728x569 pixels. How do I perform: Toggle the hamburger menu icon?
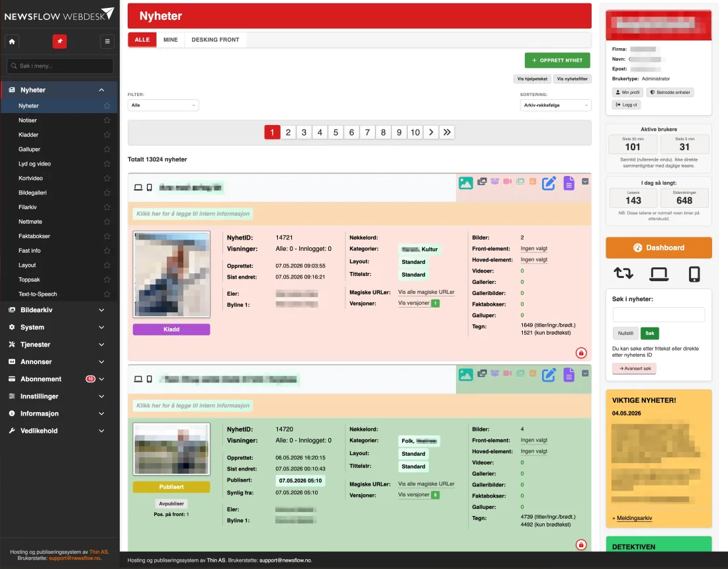point(107,41)
